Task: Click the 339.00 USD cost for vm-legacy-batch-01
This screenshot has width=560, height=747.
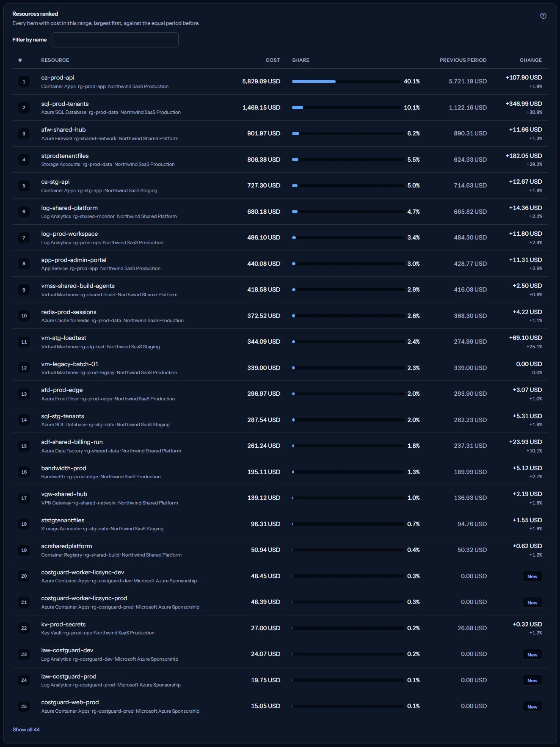Action: point(264,368)
